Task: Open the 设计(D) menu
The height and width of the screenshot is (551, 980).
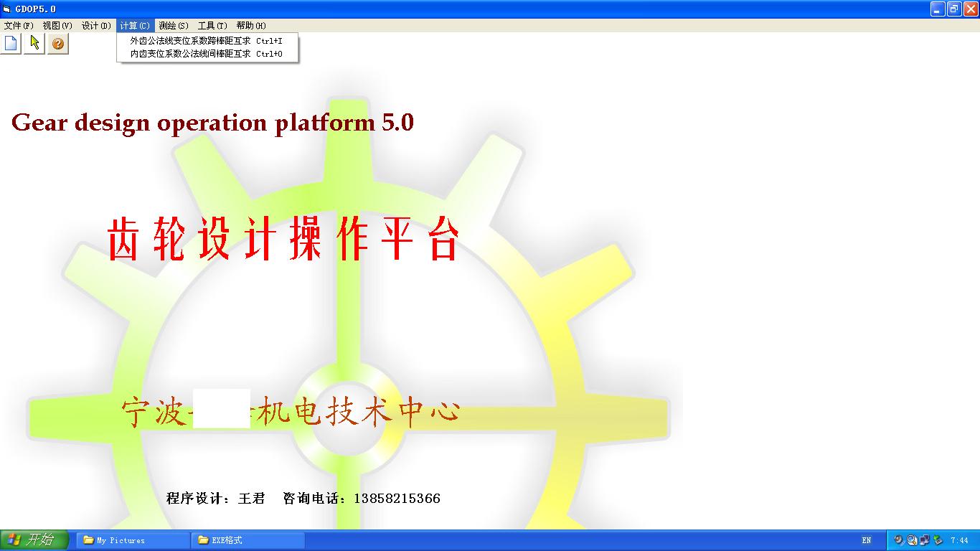Action: tap(96, 26)
